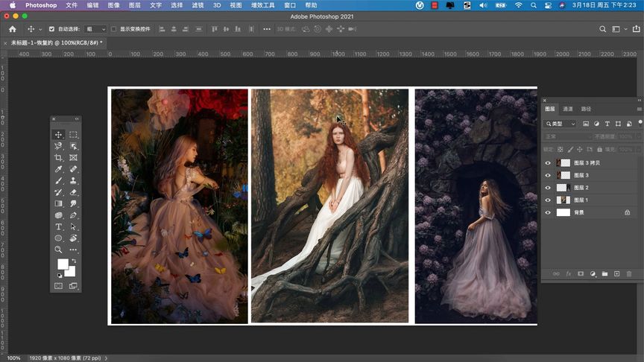Screen dimensions: 644x362
Task: Select the Crop tool in toolbox
Action: [58, 158]
